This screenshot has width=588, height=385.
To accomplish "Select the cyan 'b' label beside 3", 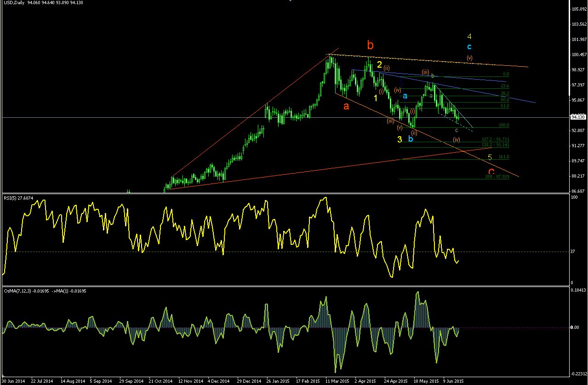I will [411, 138].
